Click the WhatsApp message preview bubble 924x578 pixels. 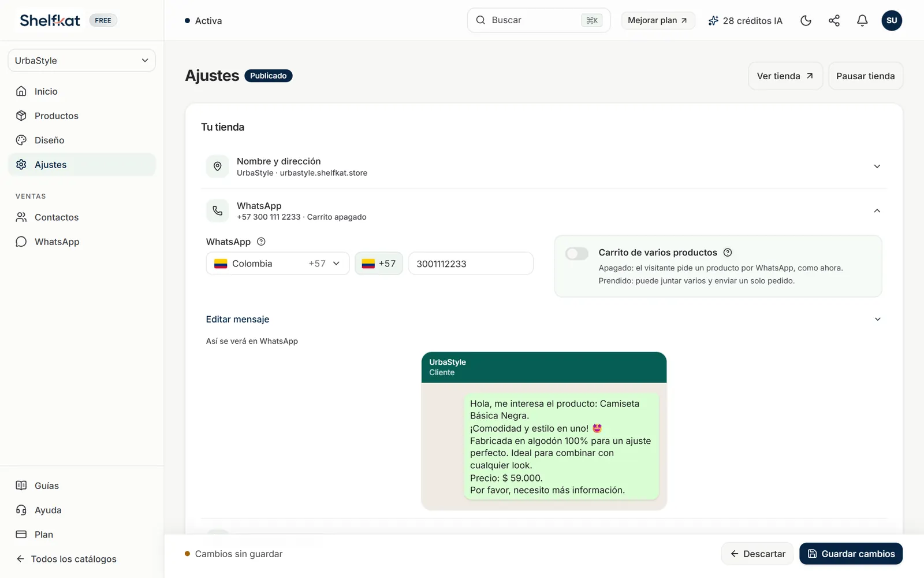561,446
